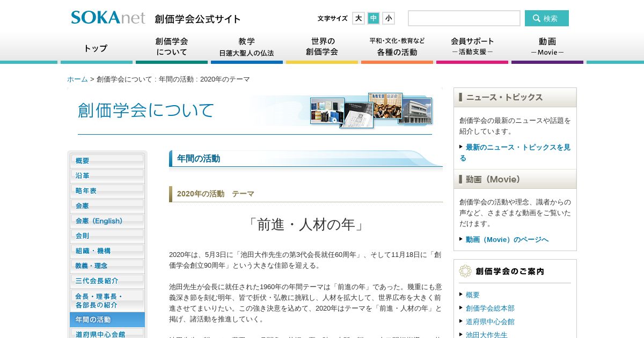Click the SOKAnet logo
Screen dimensions: 644x338
[x=108, y=18]
